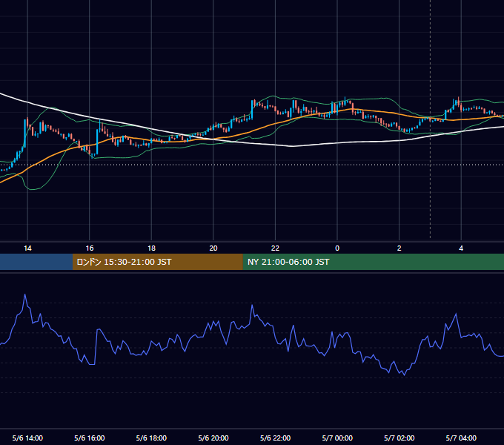Click the 14 hour label on price chart axis

tap(27, 248)
